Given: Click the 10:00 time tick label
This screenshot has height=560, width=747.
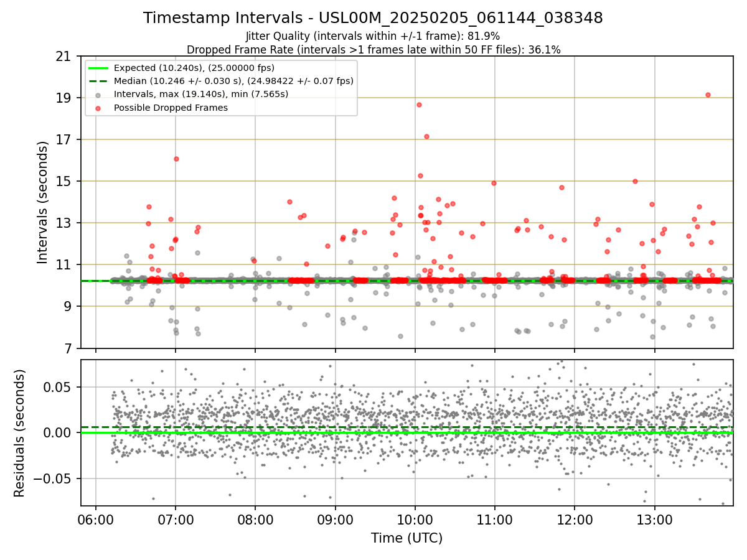Looking at the screenshot, I should pyautogui.click(x=415, y=519).
